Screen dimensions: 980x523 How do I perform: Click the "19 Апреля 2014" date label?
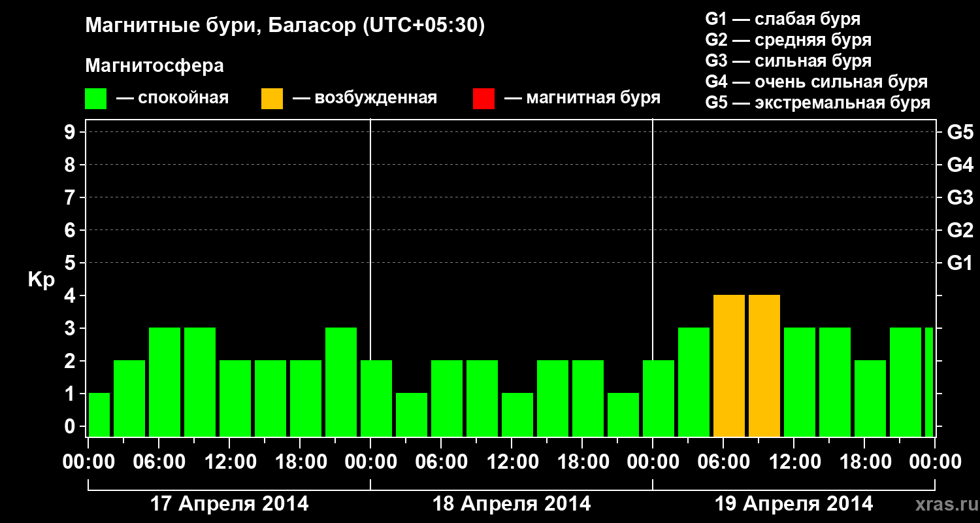pyautogui.click(x=794, y=503)
